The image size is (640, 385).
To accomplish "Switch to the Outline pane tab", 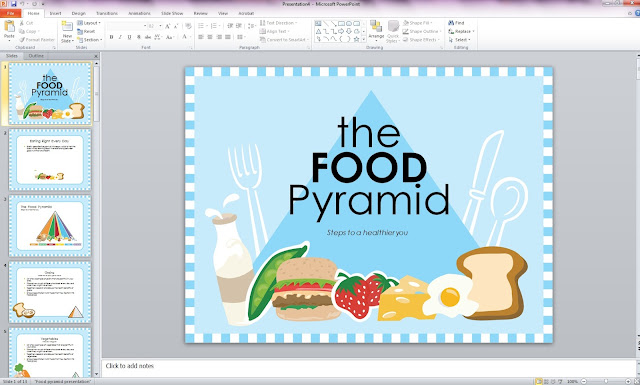I will (36, 56).
